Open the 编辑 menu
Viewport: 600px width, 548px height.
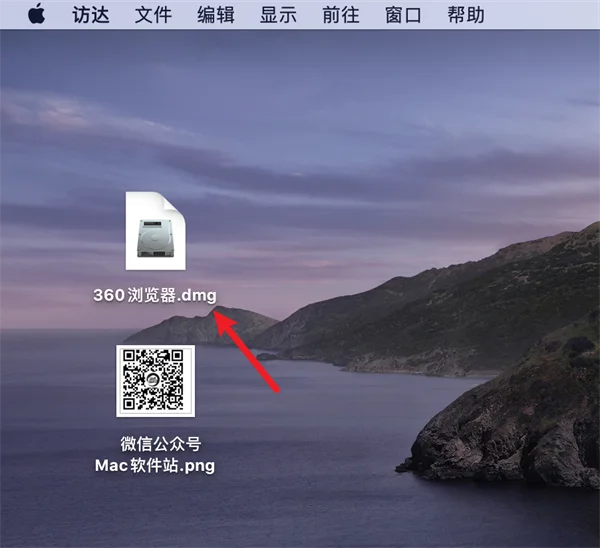[216, 15]
